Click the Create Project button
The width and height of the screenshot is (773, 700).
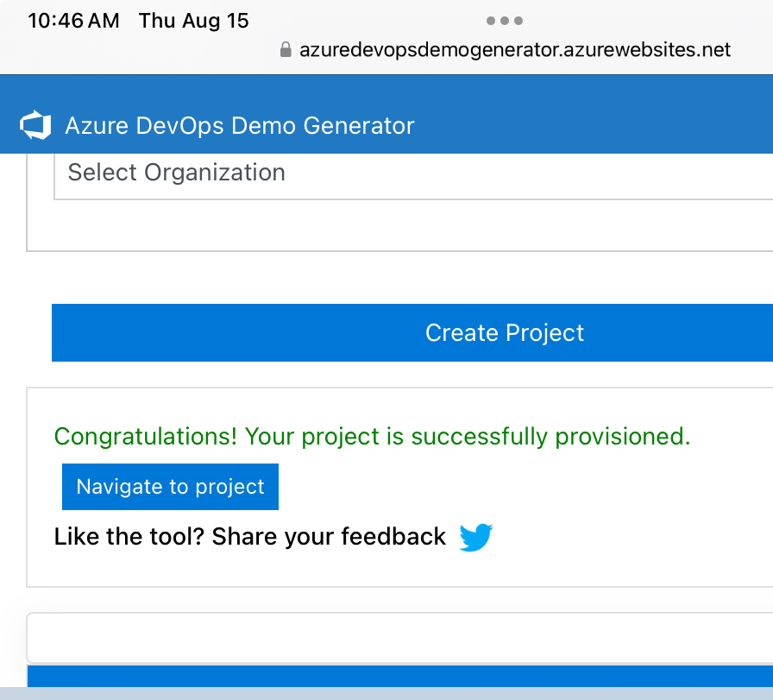pos(412,332)
